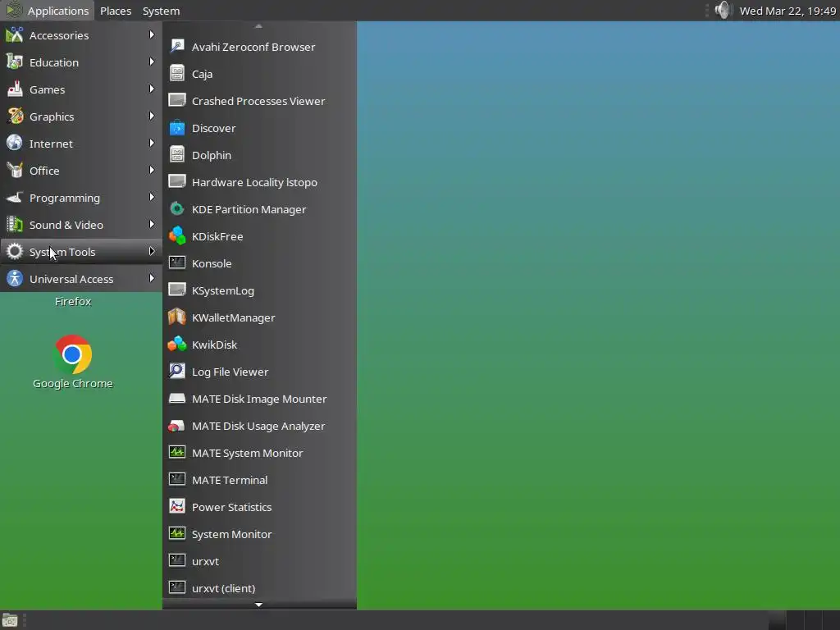Expand the Education submenu arrow
The height and width of the screenshot is (630, 840).
tap(152, 62)
